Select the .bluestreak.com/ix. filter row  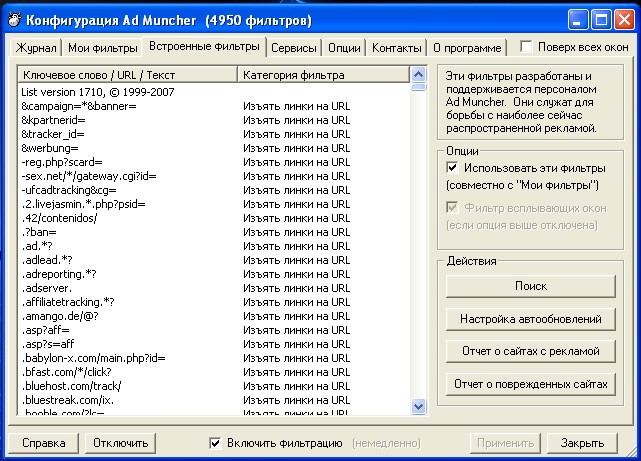pyautogui.click(x=214, y=400)
